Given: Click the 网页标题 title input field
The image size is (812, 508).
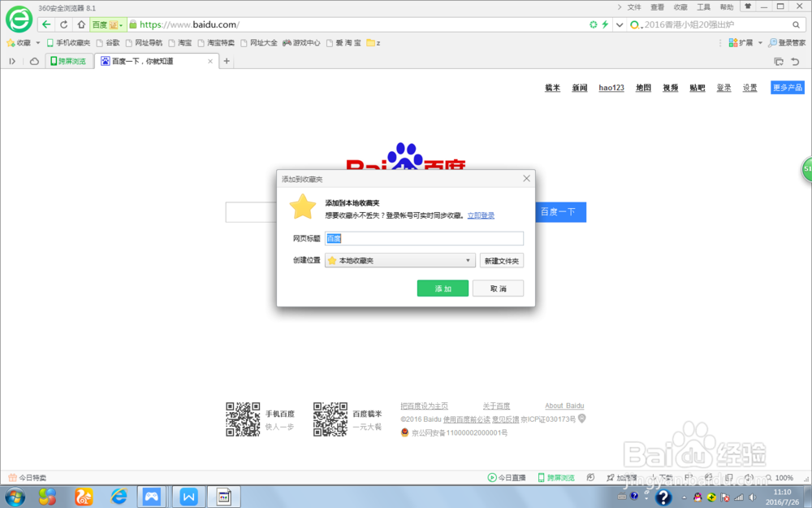Looking at the screenshot, I should 424,238.
